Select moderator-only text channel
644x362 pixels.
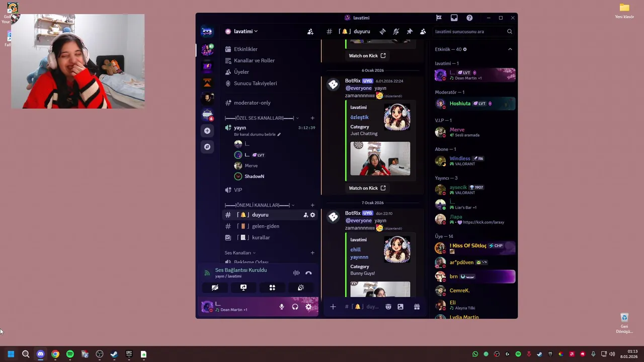click(x=270, y=103)
